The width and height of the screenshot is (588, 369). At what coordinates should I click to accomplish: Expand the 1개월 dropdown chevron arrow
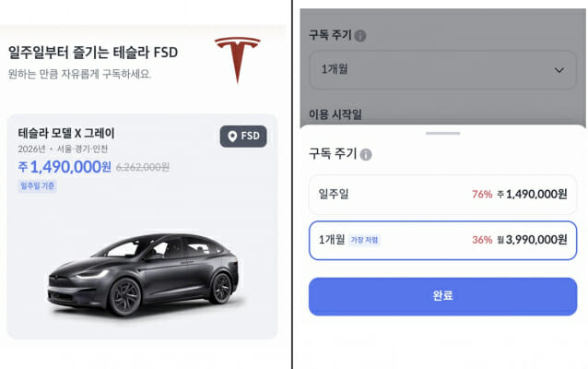(x=559, y=70)
